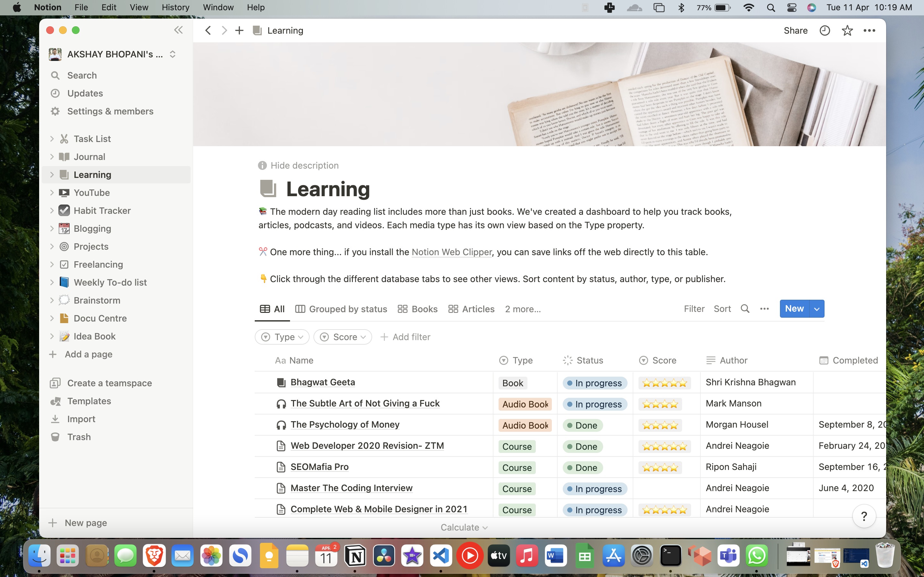
Task: Click the database search magnifier icon
Action: [x=745, y=309]
